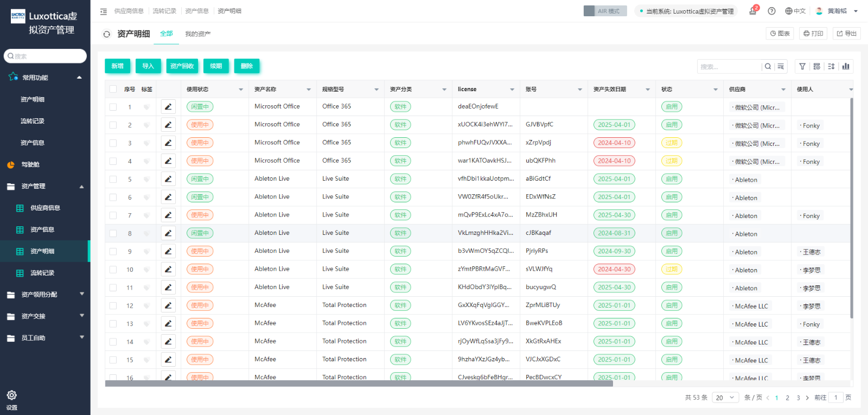Check the checkbox for row 15
Image resolution: width=868 pixels, height=415 pixels.
[x=113, y=360]
